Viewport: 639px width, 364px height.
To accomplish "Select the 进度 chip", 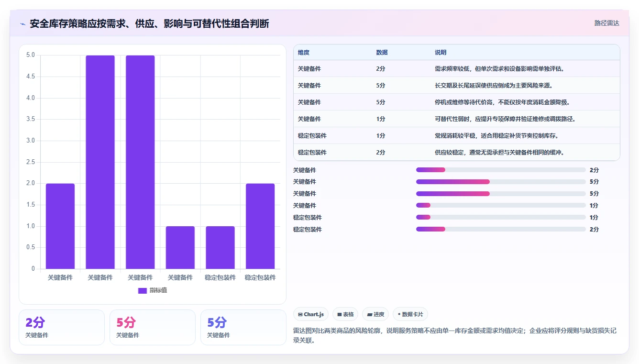I will point(375,314).
